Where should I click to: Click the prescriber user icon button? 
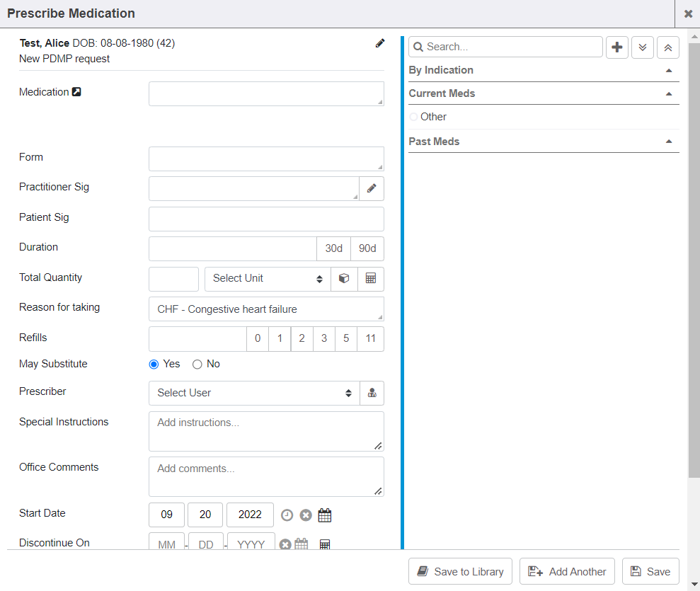coord(372,394)
